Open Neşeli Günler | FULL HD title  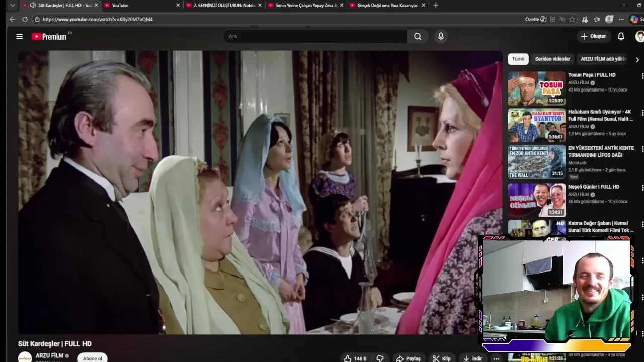(x=594, y=187)
